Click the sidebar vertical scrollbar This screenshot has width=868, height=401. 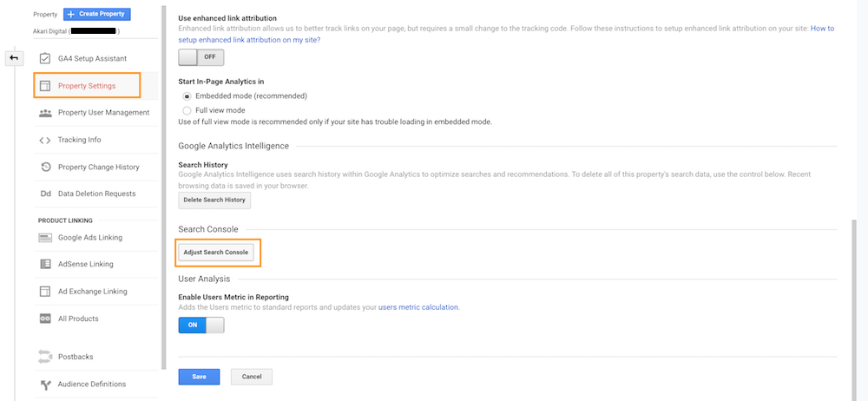[x=163, y=187]
